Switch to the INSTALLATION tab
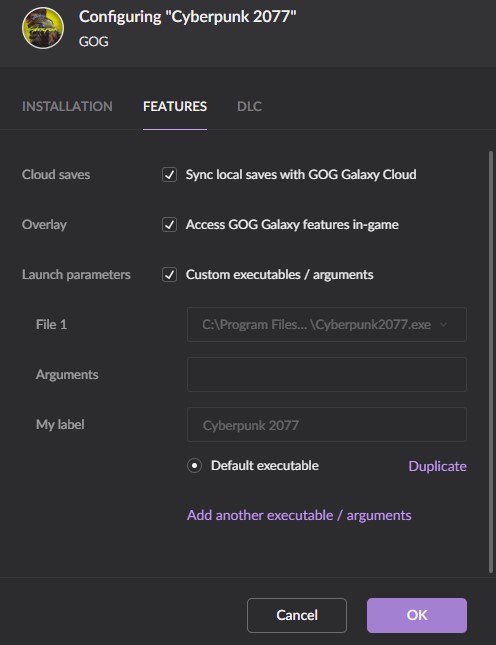This screenshot has width=496, height=645. pyautogui.click(x=67, y=107)
